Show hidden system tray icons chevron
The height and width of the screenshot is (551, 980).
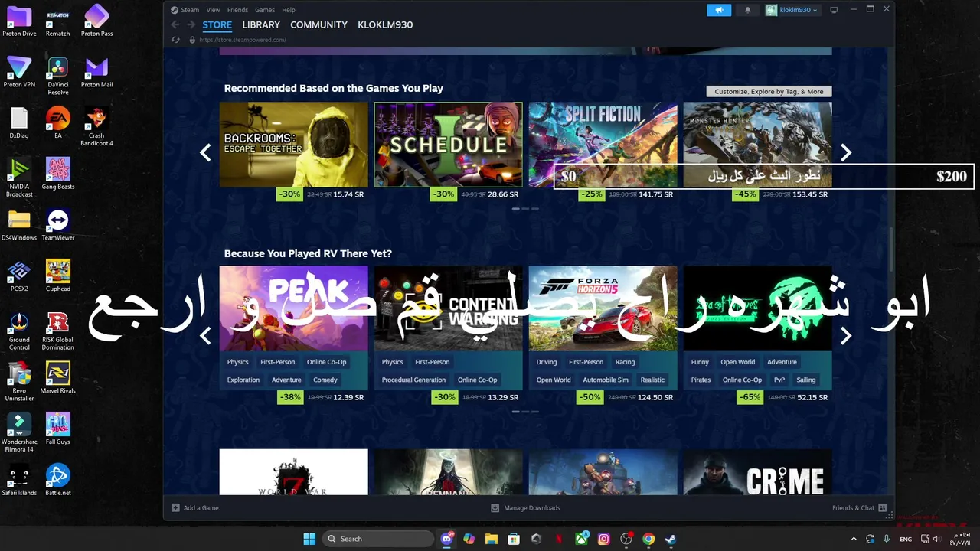854,539
